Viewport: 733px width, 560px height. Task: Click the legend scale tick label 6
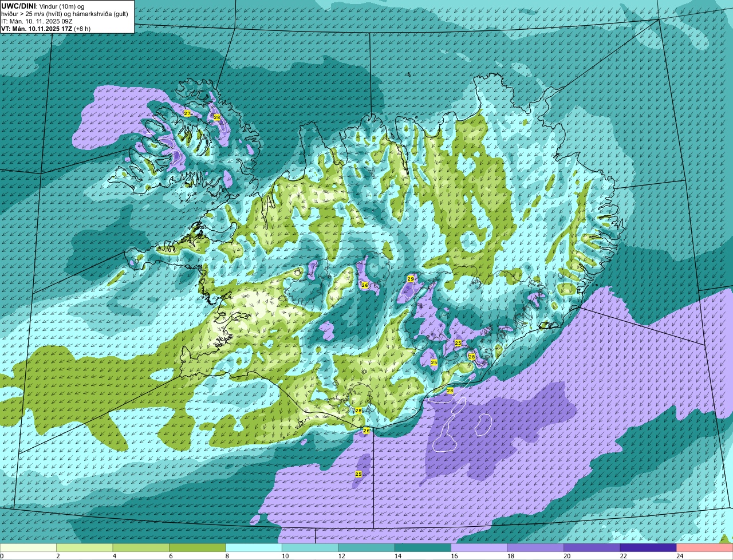[171, 556]
